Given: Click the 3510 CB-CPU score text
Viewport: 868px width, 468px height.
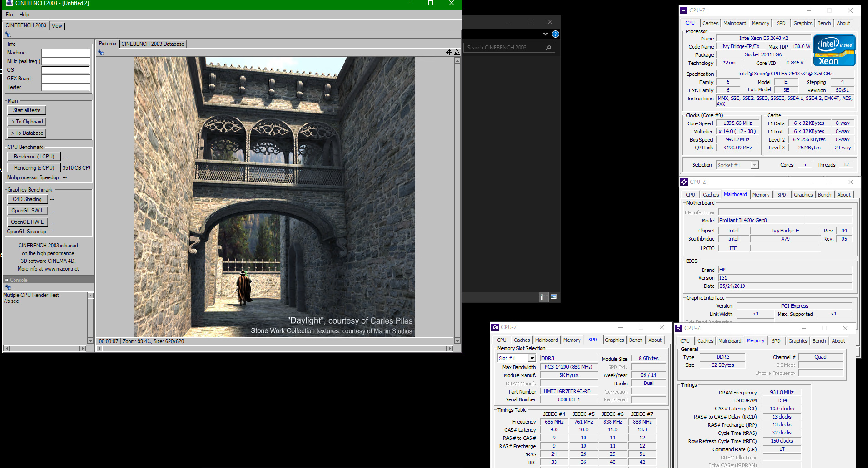Looking at the screenshot, I should [x=76, y=168].
